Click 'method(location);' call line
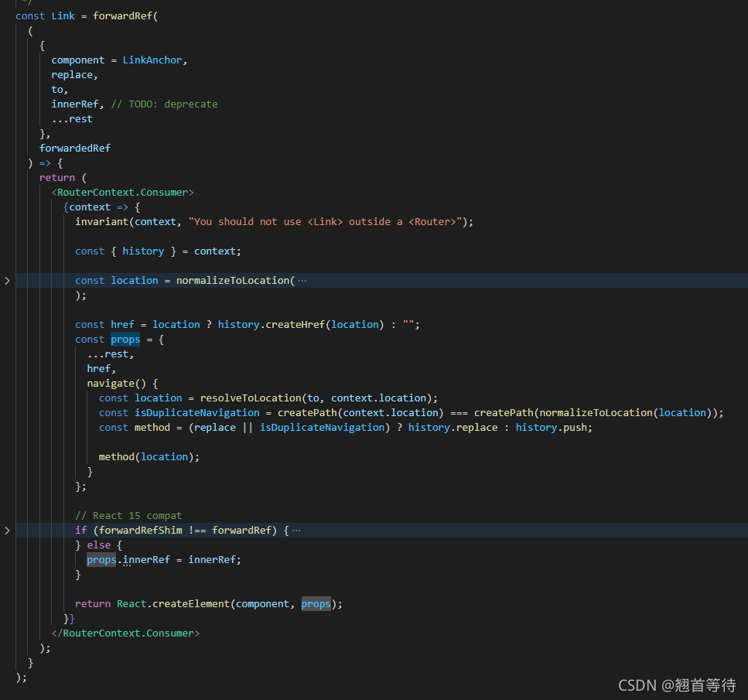The height and width of the screenshot is (700, 748). [x=149, y=456]
